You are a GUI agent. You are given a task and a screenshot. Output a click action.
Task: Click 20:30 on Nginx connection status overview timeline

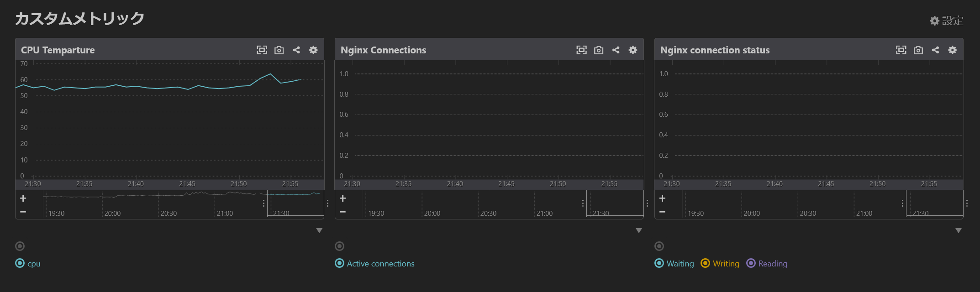(x=808, y=214)
